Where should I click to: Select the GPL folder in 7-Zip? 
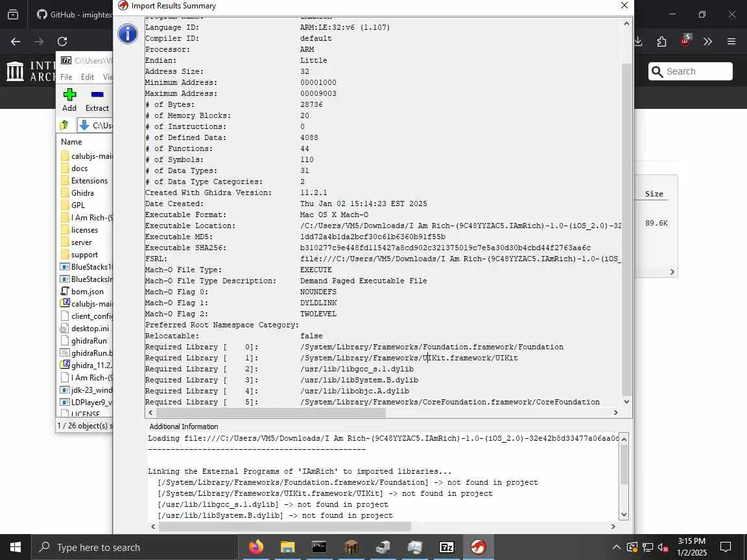(78, 205)
